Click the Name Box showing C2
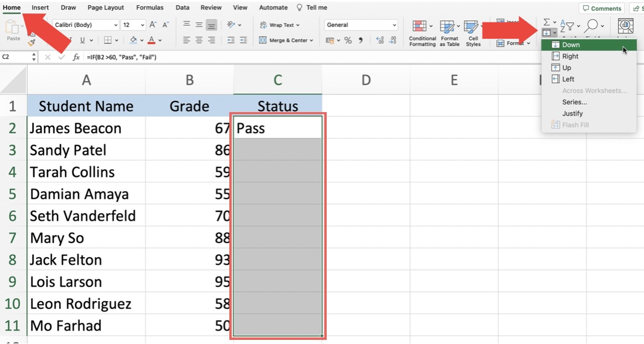The width and height of the screenshot is (644, 344). 16,57
